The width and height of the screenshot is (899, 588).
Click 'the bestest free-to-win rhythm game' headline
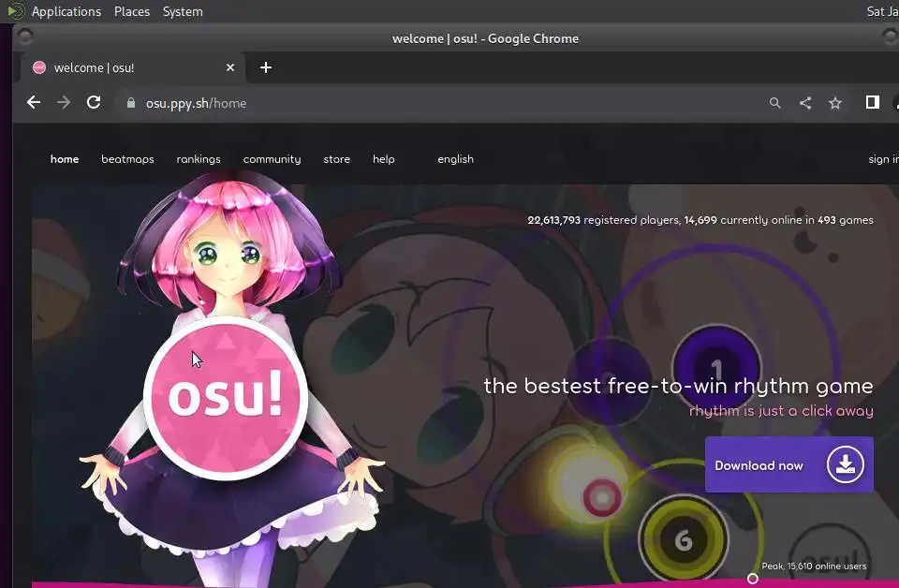coord(678,387)
